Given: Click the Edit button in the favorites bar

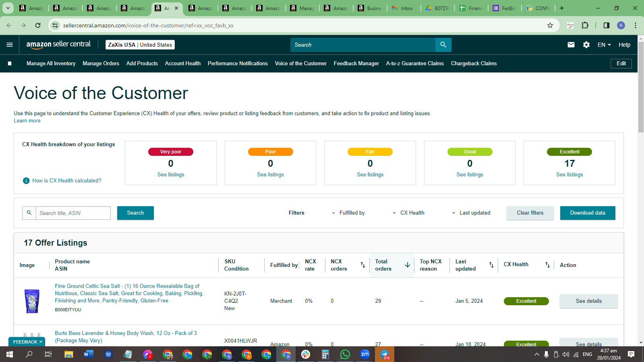Looking at the screenshot, I should [x=621, y=64].
